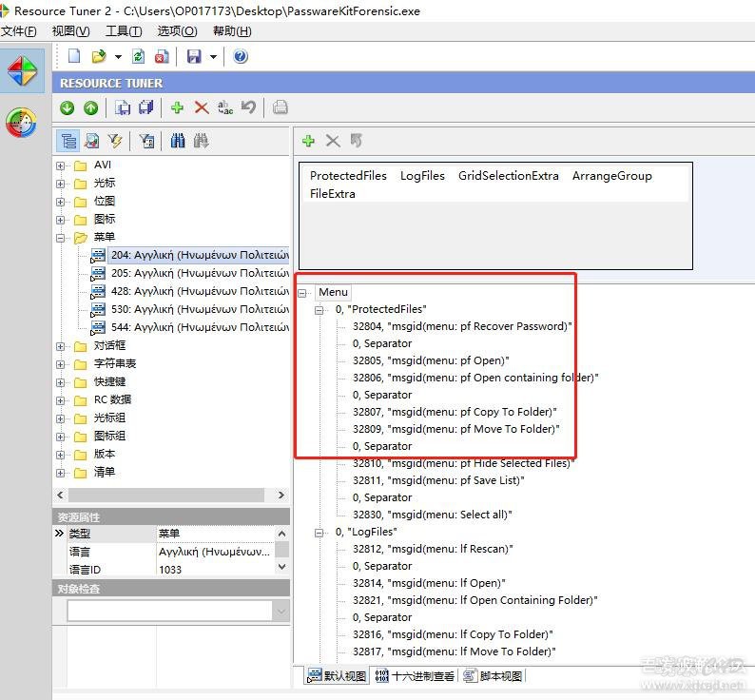Select the 32804 pf Recover Password item

coord(462,326)
